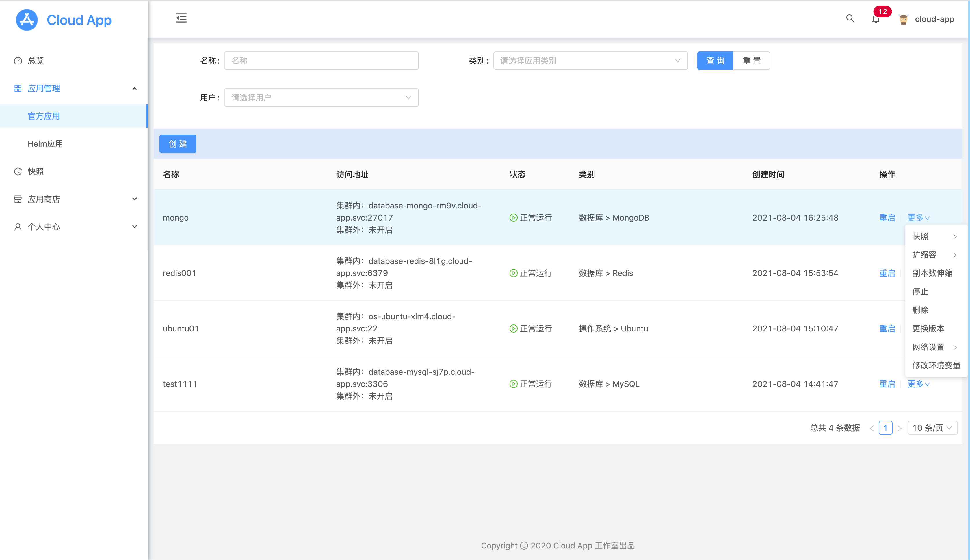The width and height of the screenshot is (970, 560).
Task: Click the 创建 create button
Action: 178,144
